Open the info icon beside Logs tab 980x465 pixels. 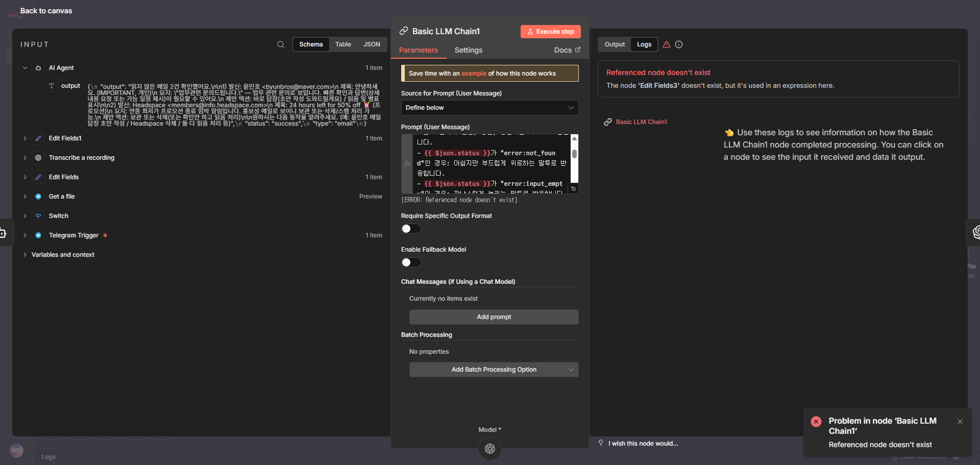coord(679,44)
